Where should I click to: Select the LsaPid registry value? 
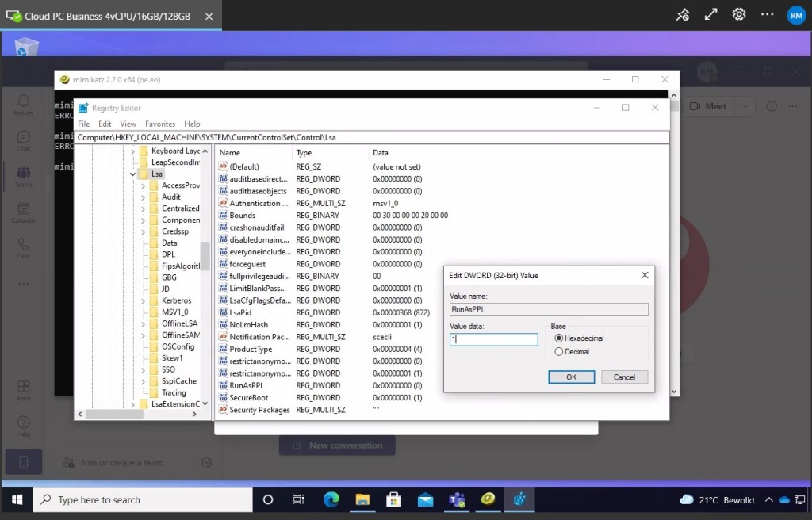(x=240, y=312)
